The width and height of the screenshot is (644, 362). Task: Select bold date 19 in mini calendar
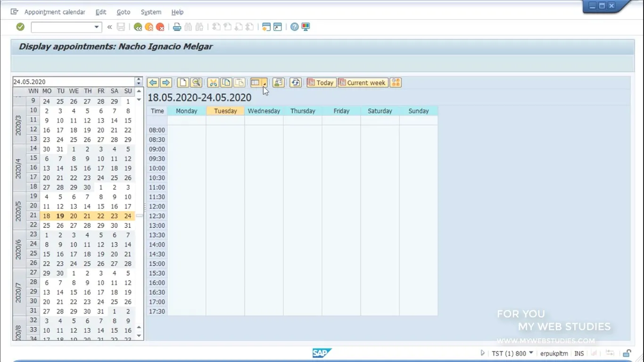tap(60, 216)
